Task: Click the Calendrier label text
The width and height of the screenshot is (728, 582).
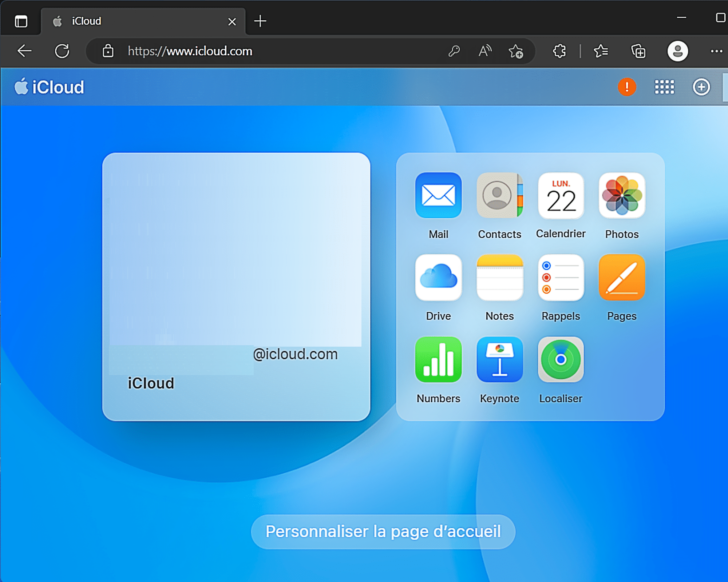Action: tap(561, 234)
